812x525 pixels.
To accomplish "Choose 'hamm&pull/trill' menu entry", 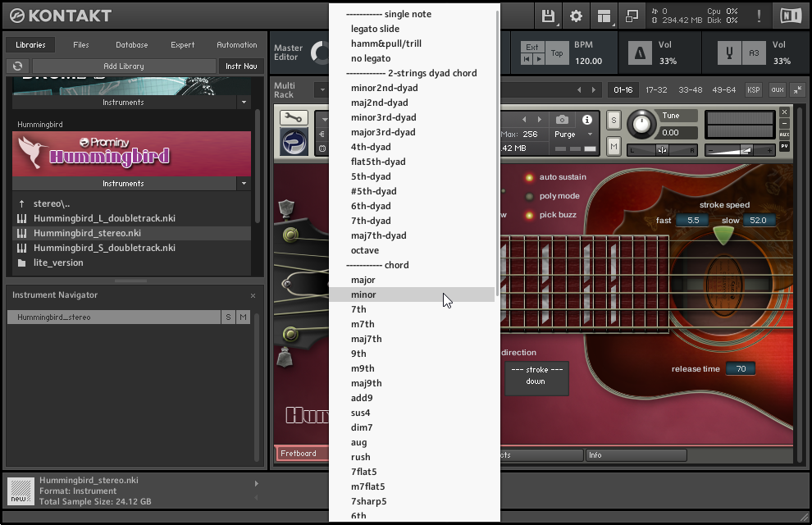I will pos(413,43).
